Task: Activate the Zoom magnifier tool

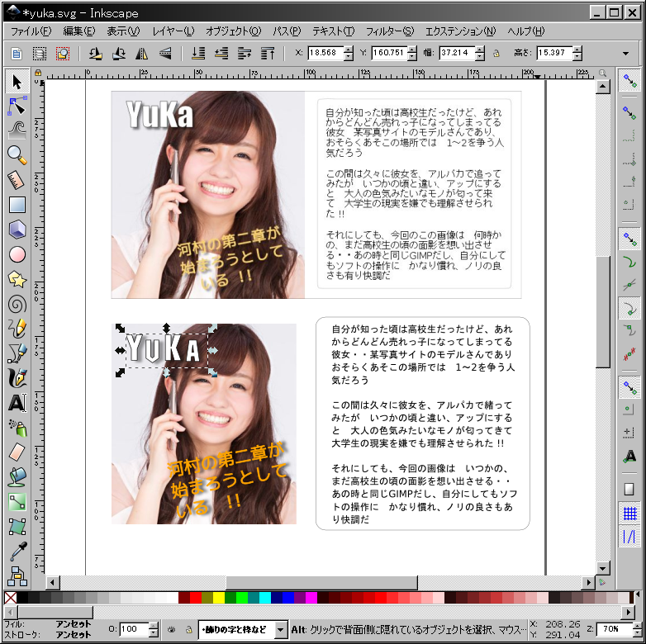Action: [17, 155]
